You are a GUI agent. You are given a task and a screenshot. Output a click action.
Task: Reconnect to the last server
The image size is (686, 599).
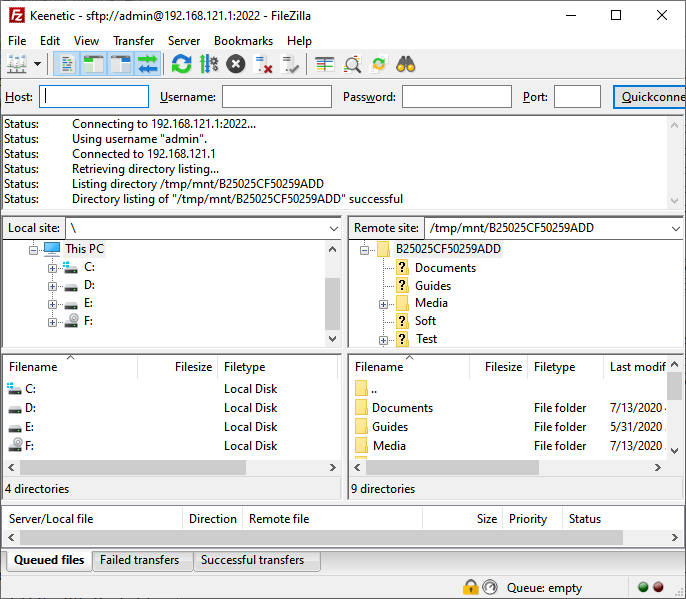coord(290,64)
